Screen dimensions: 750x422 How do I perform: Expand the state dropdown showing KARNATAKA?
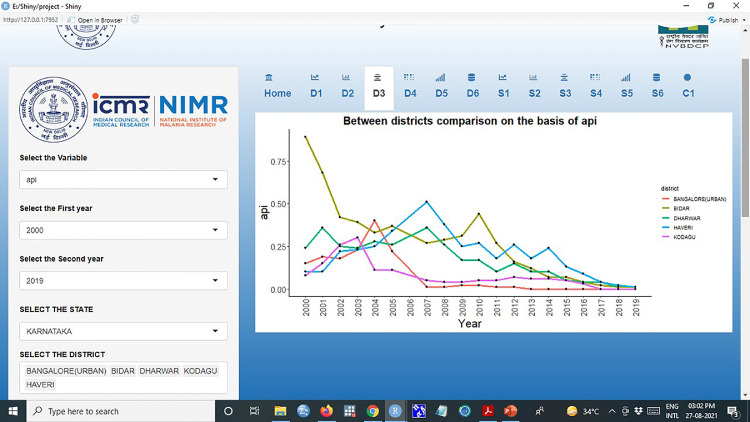[123, 332]
